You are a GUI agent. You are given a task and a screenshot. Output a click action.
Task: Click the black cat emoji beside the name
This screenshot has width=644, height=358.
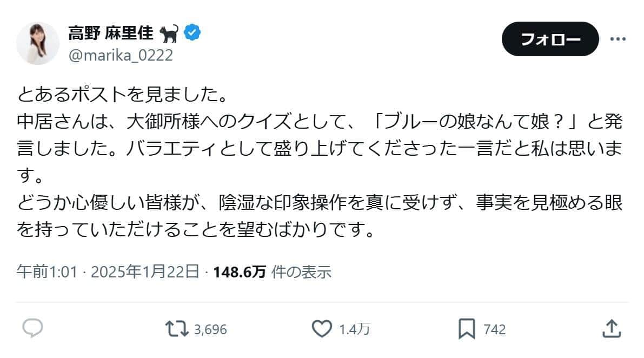pos(170,34)
